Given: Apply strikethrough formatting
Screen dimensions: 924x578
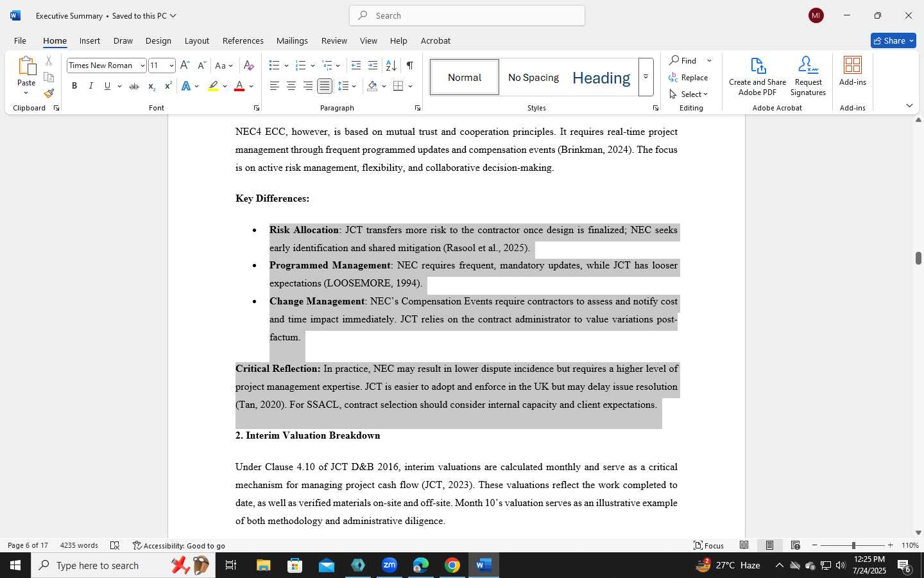Looking at the screenshot, I should [134, 86].
